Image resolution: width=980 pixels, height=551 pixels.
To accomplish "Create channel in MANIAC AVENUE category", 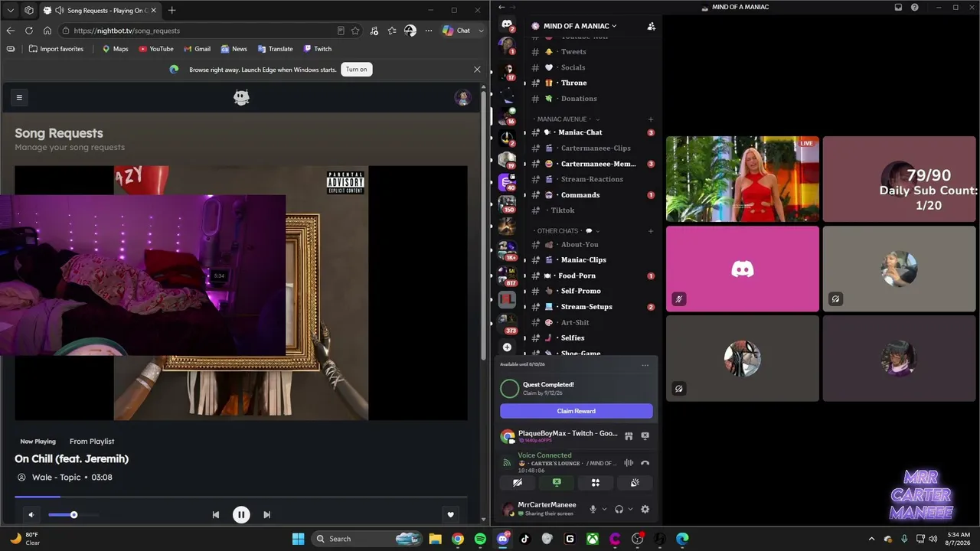I will point(651,119).
